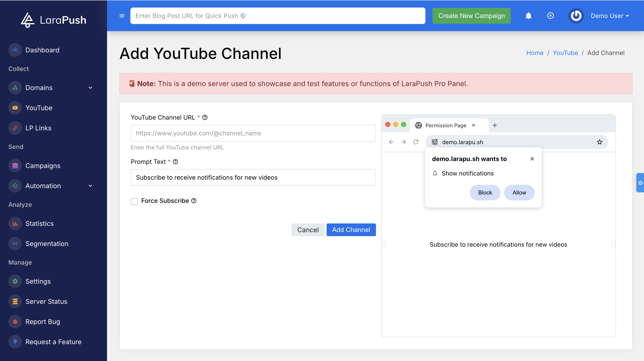Open the Demo User dropdown
Image resolution: width=644 pixels, height=361 pixels.
tap(610, 16)
